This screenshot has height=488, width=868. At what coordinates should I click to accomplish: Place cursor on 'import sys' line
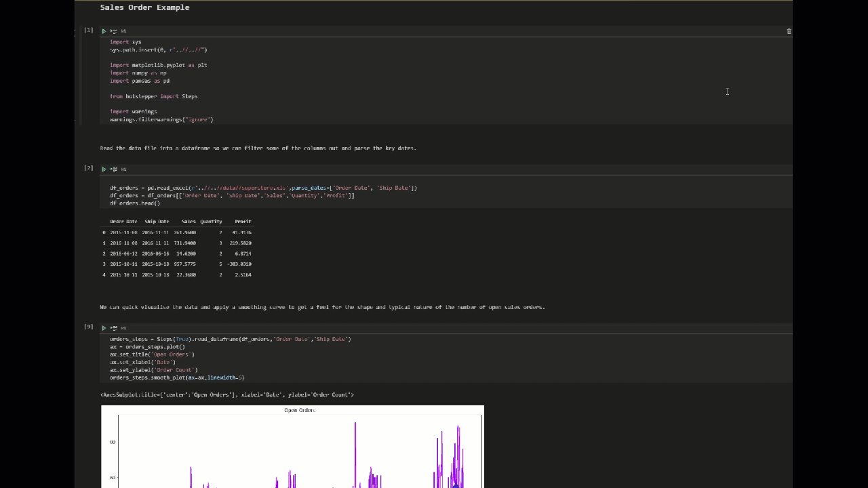point(125,42)
